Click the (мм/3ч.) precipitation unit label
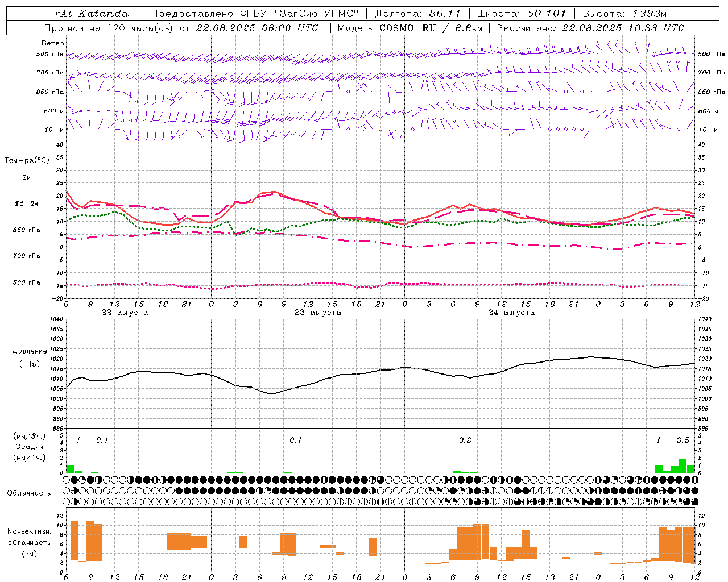The height and width of the screenshot is (582, 728). tap(30, 436)
